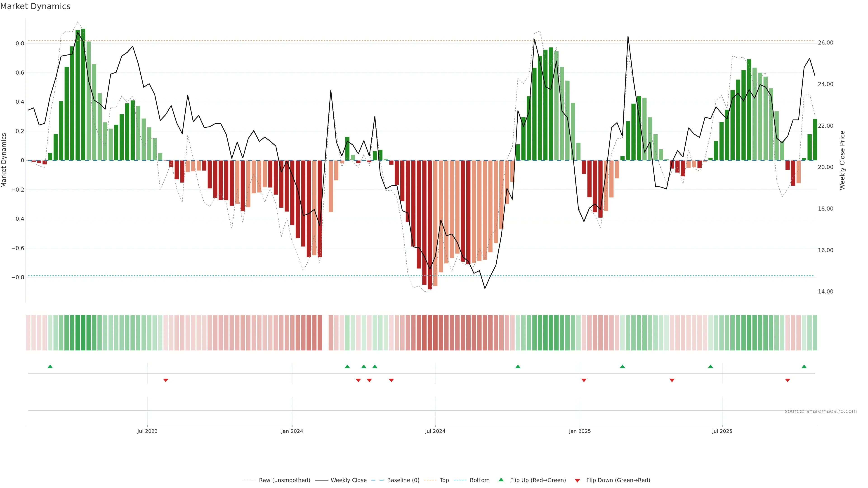Viewport: 868px width, 488px height.
Task: Click the leftmost green flip-up triangle marker
Action: pos(50,366)
